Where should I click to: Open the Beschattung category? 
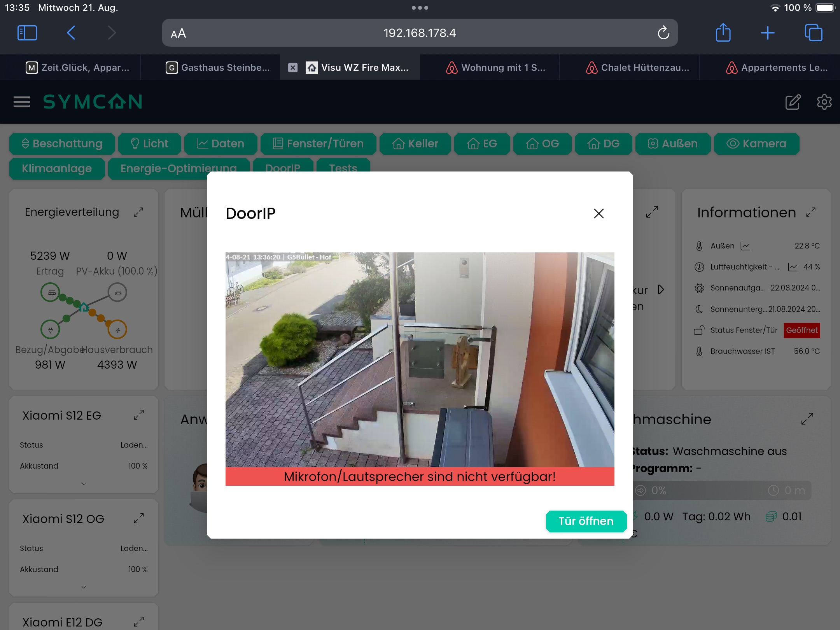(62, 144)
